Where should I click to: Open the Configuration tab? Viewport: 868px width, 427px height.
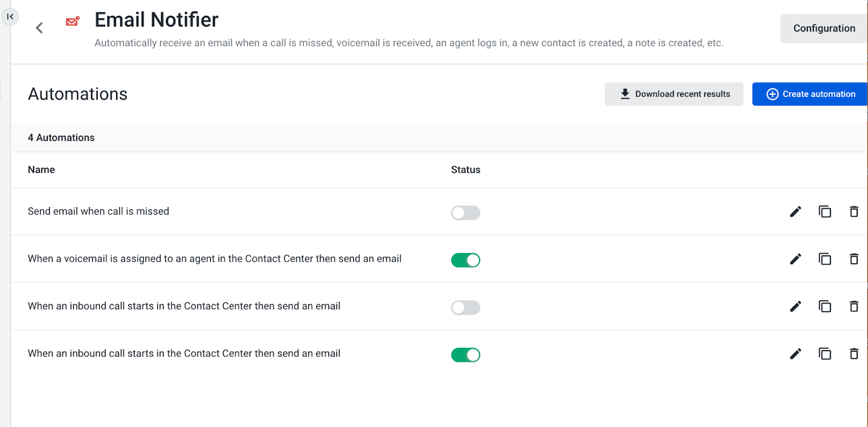pos(824,28)
